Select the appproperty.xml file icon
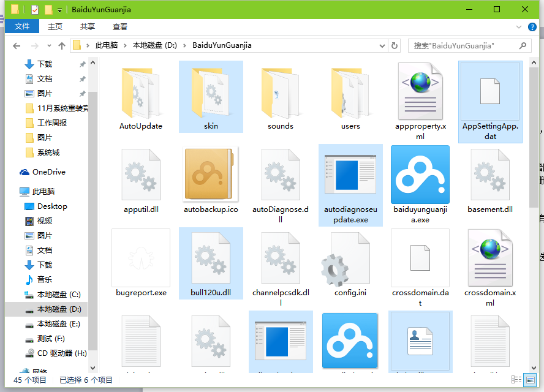This screenshot has width=544, height=392. pos(420,91)
